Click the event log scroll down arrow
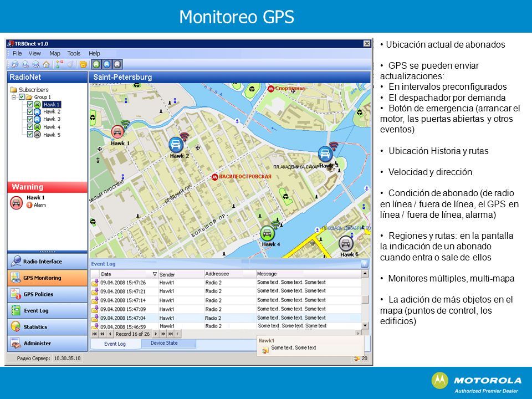The width and height of the screenshot is (532, 399). click(365, 325)
